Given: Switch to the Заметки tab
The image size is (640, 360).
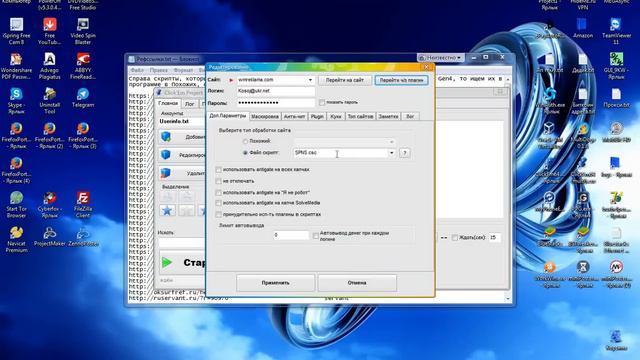Looking at the screenshot, I should click(x=388, y=116).
